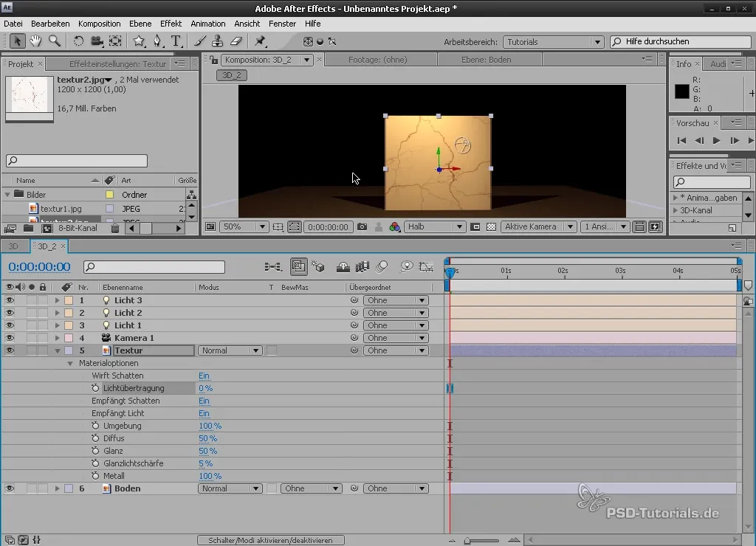The height and width of the screenshot is (546, 756).
Task: Toggle the transparency grid icon
Action: tap(491, 227)
